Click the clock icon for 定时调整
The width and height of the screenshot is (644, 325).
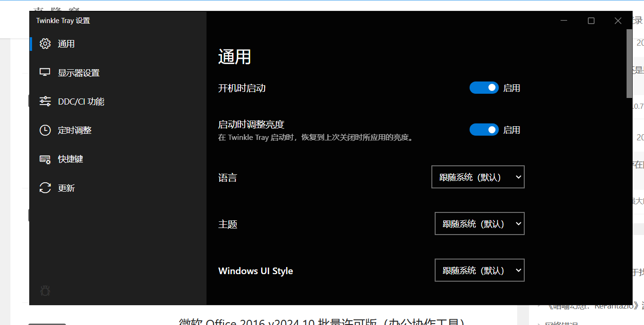click(x=45, y=130)
